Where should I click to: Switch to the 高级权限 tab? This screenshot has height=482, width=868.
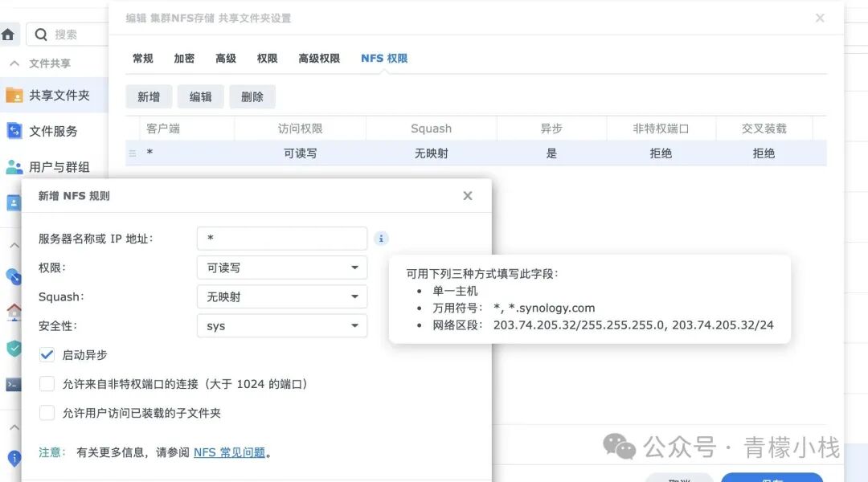coord(318,58)
